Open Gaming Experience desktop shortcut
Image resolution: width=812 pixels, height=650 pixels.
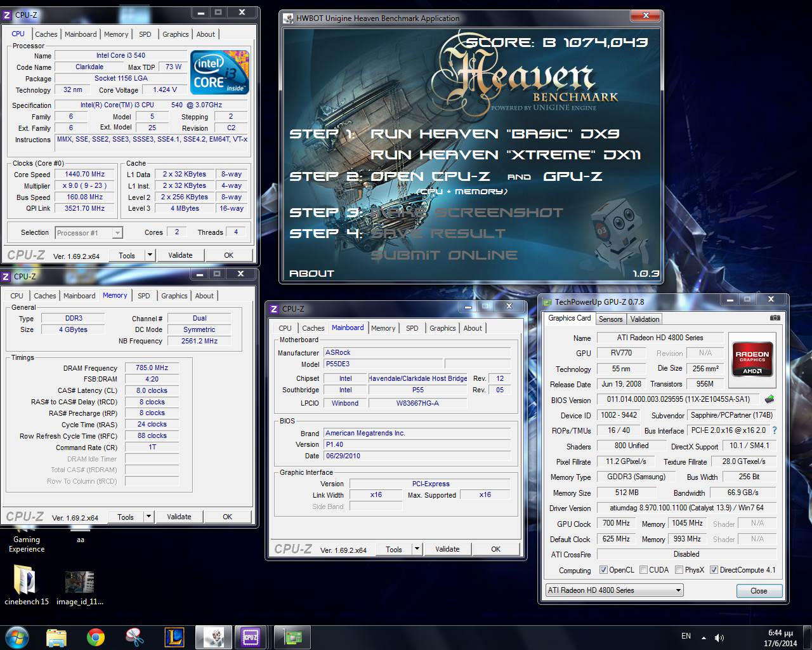coord(27,544)
